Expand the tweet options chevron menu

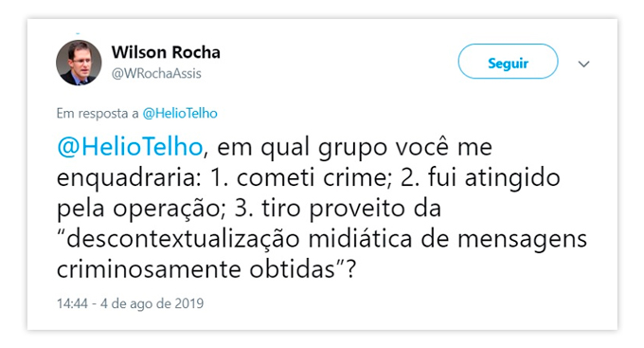pyautogui.click(x=583, y=64)
